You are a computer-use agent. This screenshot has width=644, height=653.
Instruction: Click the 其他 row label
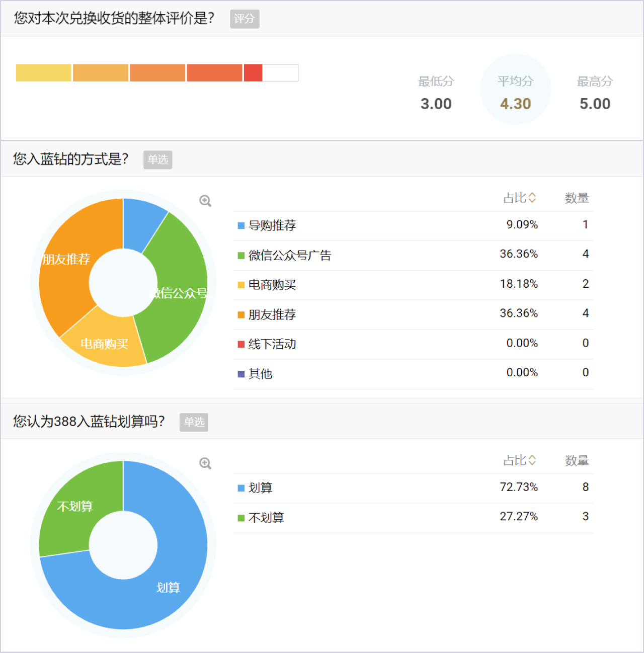260,374
